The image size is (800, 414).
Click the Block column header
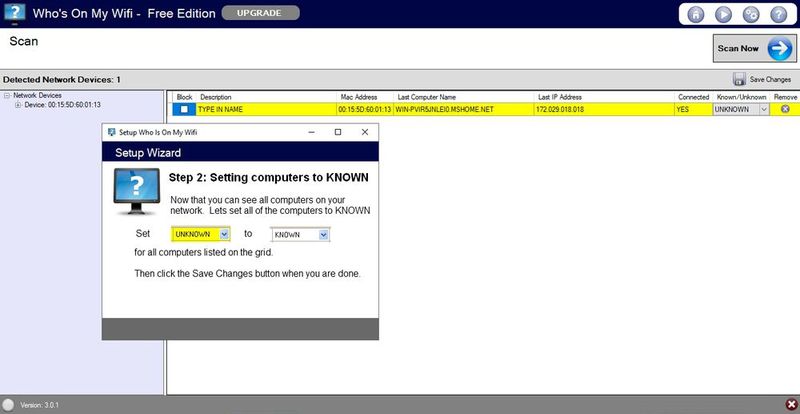coord(184,97)
